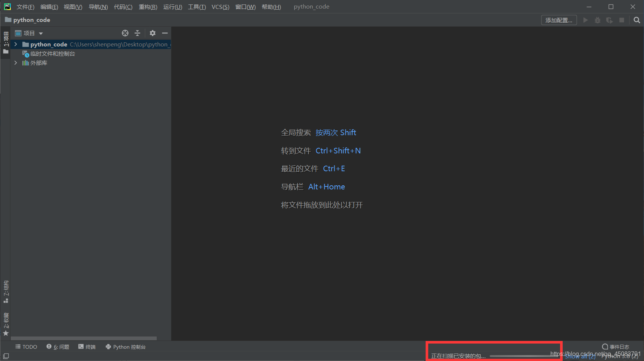
Task: Select 临时文件和控制台 tree item
Action: click(49, 54)
